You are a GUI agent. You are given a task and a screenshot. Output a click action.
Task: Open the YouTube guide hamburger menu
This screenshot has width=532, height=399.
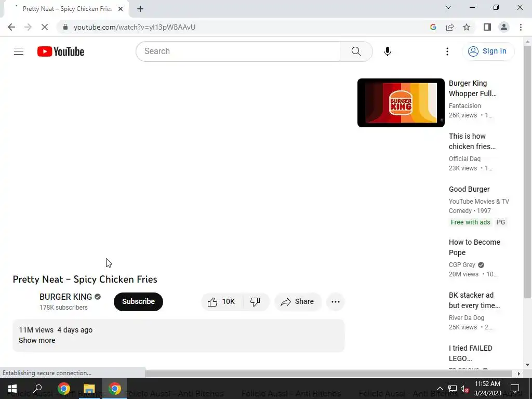[x=19, y=51]
